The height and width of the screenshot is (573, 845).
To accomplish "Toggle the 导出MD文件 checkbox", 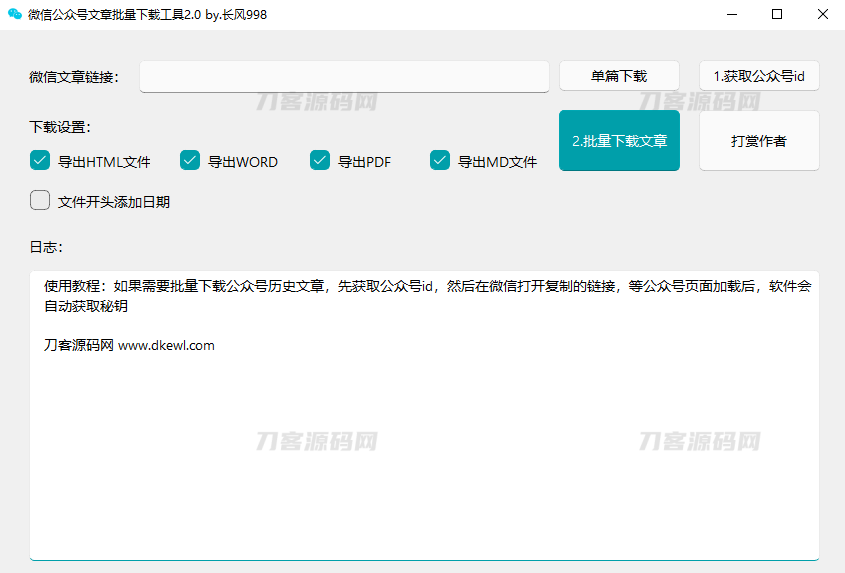I will pos(440,160).
